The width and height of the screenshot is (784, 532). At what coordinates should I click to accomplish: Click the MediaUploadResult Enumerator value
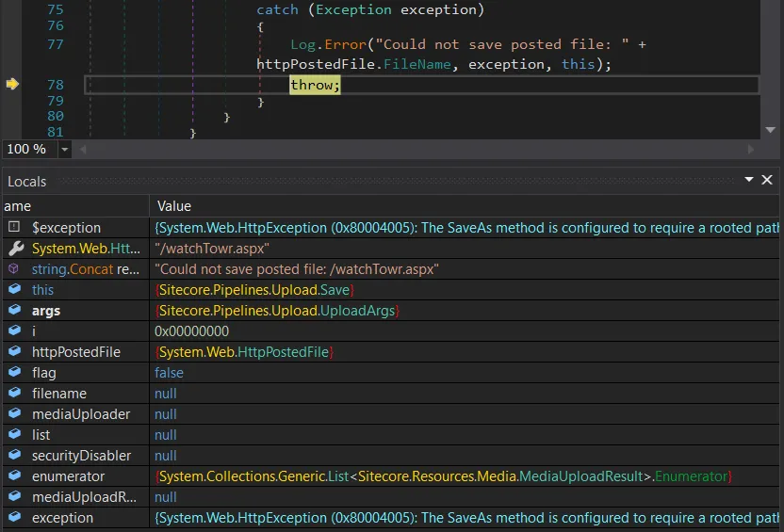click(x=444, y=476)
